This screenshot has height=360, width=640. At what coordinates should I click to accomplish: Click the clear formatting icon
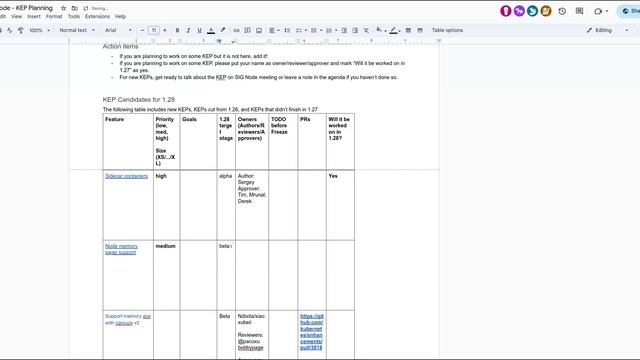click(x=366, y=30)
